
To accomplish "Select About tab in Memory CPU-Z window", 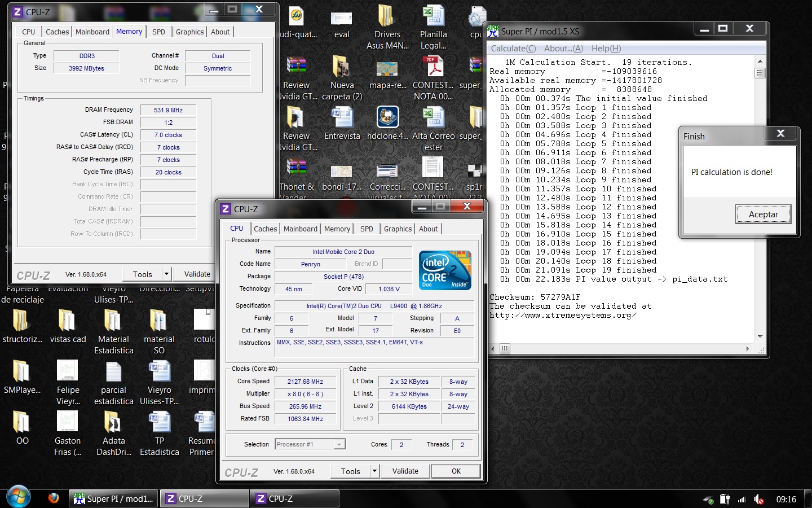I will pyautogui.click(x=220, y=32).
